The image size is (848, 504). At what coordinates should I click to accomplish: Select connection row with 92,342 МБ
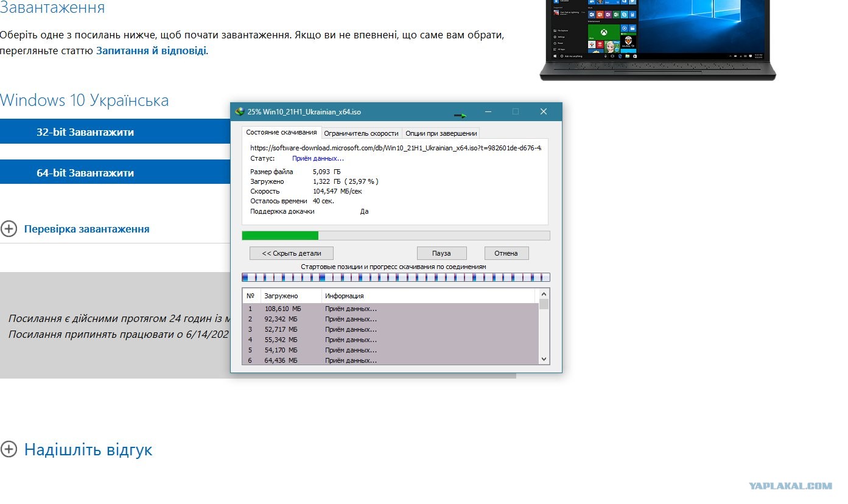[x=391, y=319]
